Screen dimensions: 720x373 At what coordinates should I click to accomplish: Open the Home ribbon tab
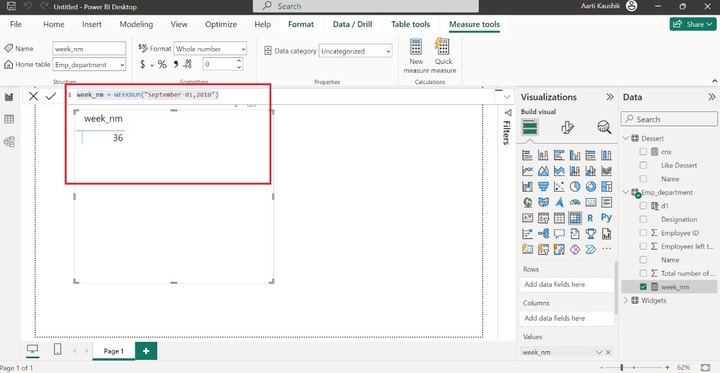pos(54,24)
